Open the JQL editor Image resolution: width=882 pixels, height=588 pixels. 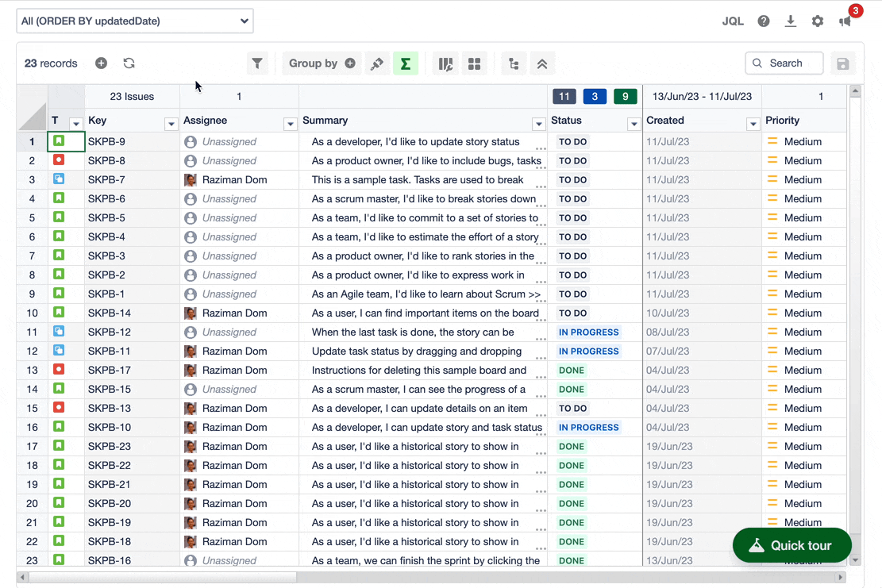[733, 21]
